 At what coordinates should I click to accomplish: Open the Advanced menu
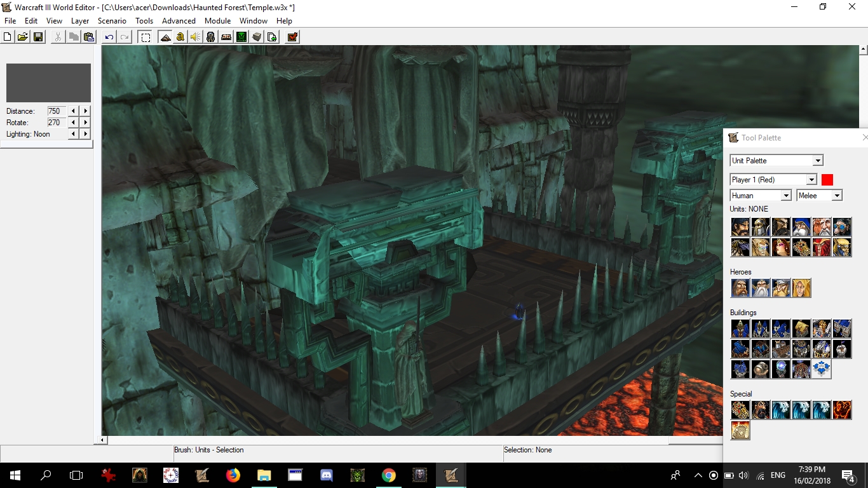[179, 21]
